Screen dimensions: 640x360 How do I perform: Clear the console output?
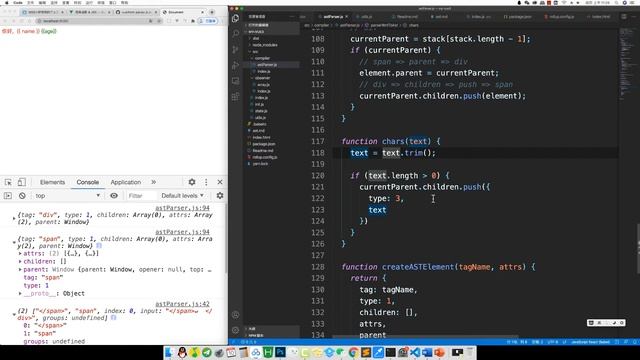click(x=22, y=196)
